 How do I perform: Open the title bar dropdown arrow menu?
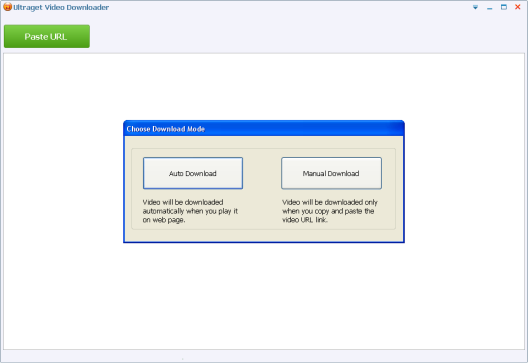coord(475,7)
